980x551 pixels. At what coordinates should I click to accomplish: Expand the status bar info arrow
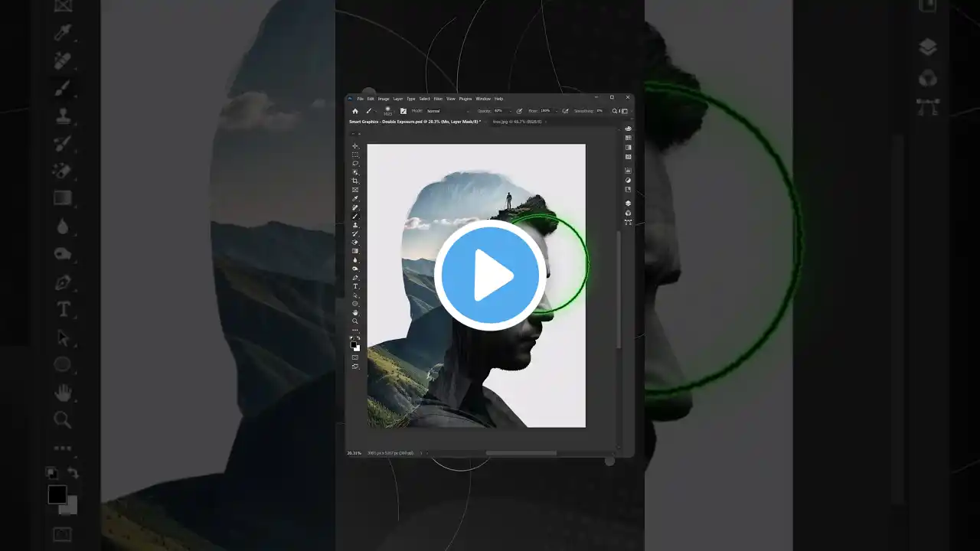click(x=420, y=453)
